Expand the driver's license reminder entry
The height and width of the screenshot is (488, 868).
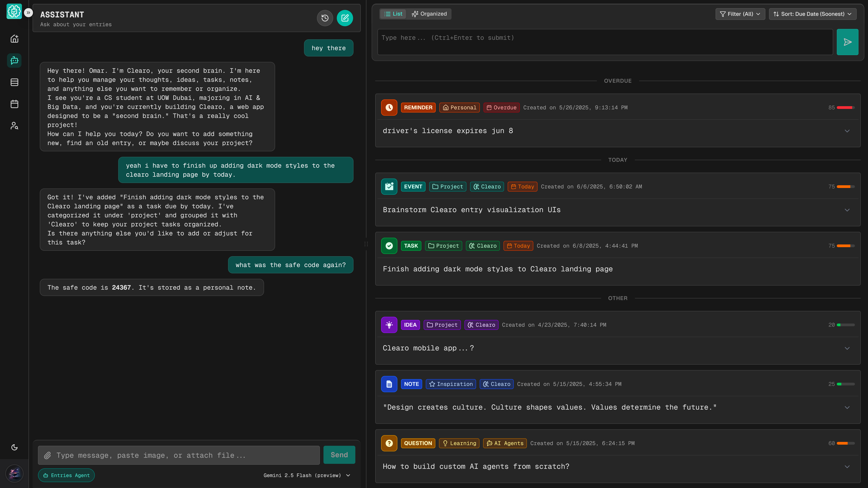pos(847,131)
